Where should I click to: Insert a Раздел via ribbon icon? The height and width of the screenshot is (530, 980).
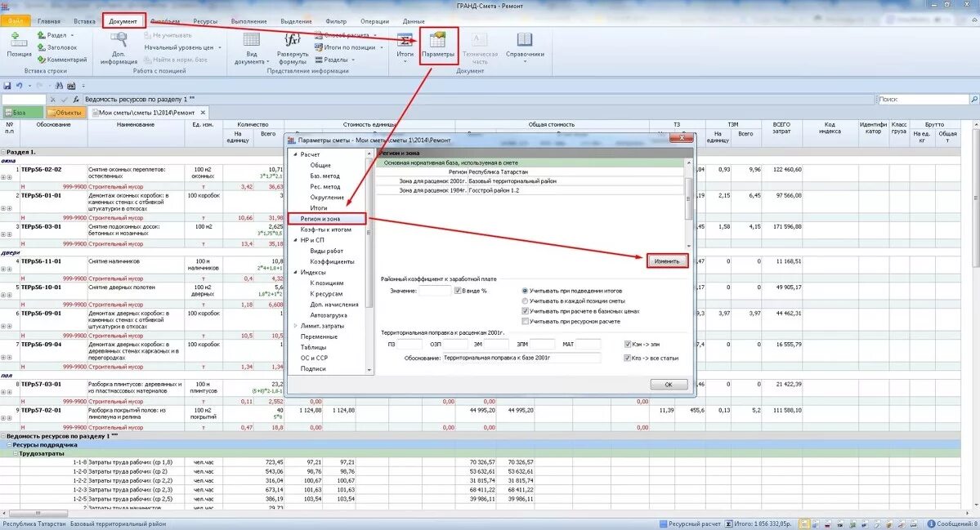(x=41, y=36)
